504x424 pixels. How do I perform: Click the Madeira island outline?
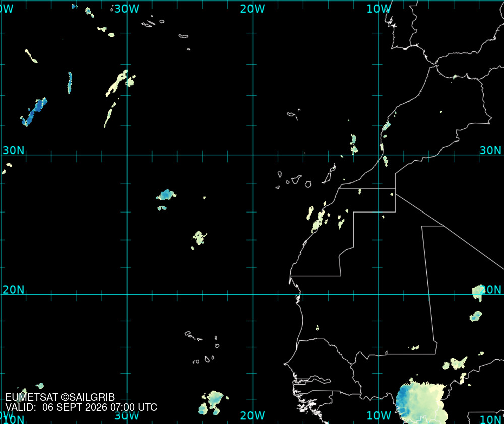tap(293, 114)
